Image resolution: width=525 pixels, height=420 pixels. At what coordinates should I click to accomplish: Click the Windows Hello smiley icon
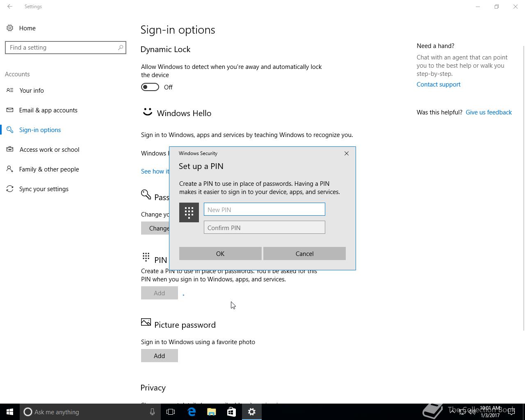147,112
